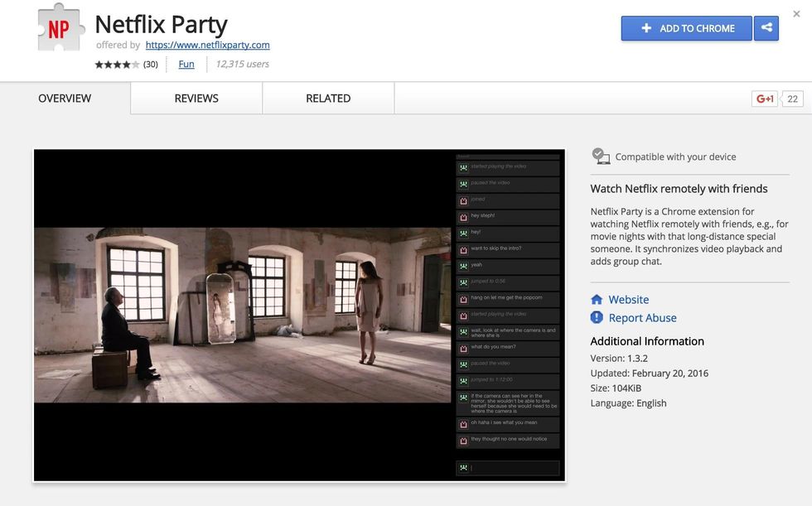Image resolution: width=812 pixels, height=506 pixels.
Task: Visit the extension Website link
Action: click(628, 300)
